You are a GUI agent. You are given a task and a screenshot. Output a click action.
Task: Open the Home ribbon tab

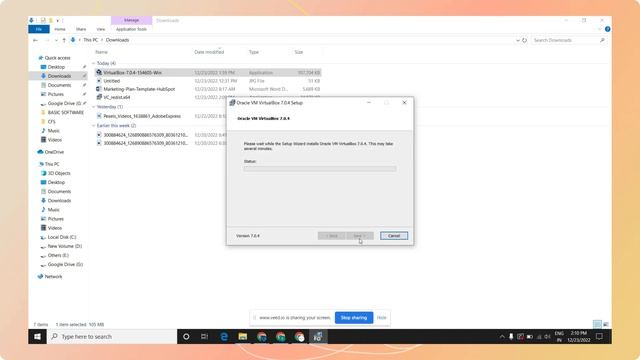tap(60, 29)
